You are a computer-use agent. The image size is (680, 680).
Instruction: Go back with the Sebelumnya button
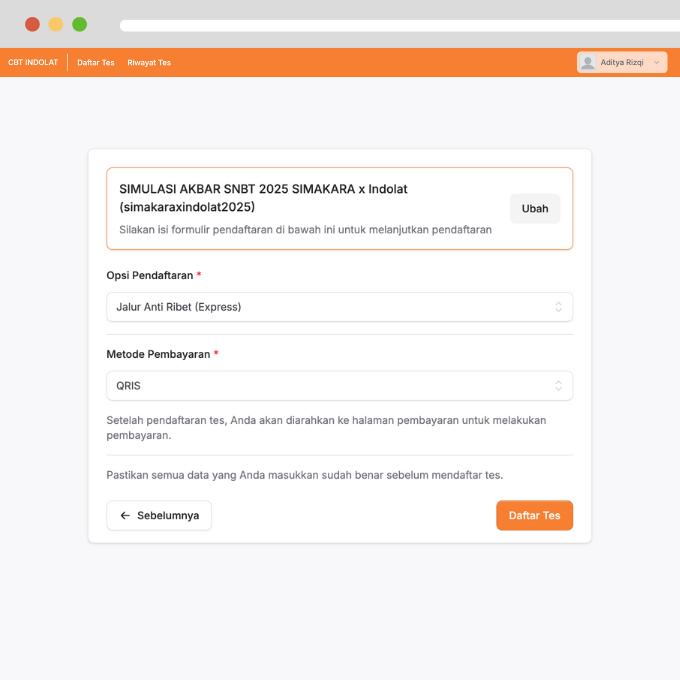(x=159, y=515)
